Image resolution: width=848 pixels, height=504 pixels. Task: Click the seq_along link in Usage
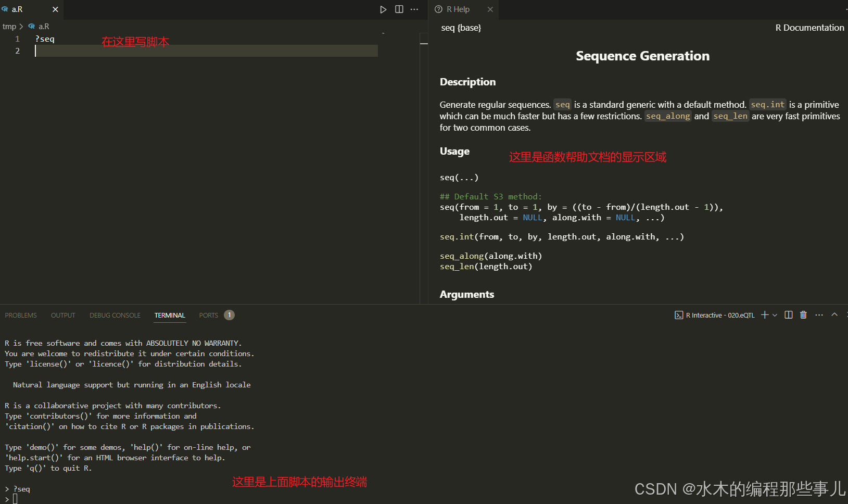[462, 256]
